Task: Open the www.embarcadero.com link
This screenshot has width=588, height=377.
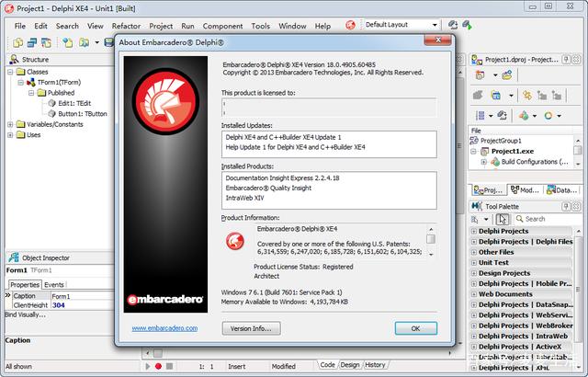Action: (x=164, y=328)
